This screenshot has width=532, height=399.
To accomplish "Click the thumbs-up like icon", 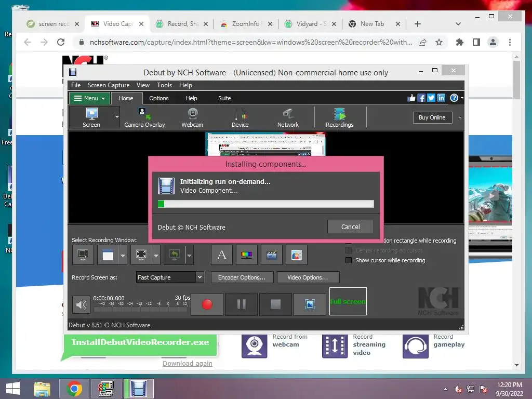I will click(411, 98).
